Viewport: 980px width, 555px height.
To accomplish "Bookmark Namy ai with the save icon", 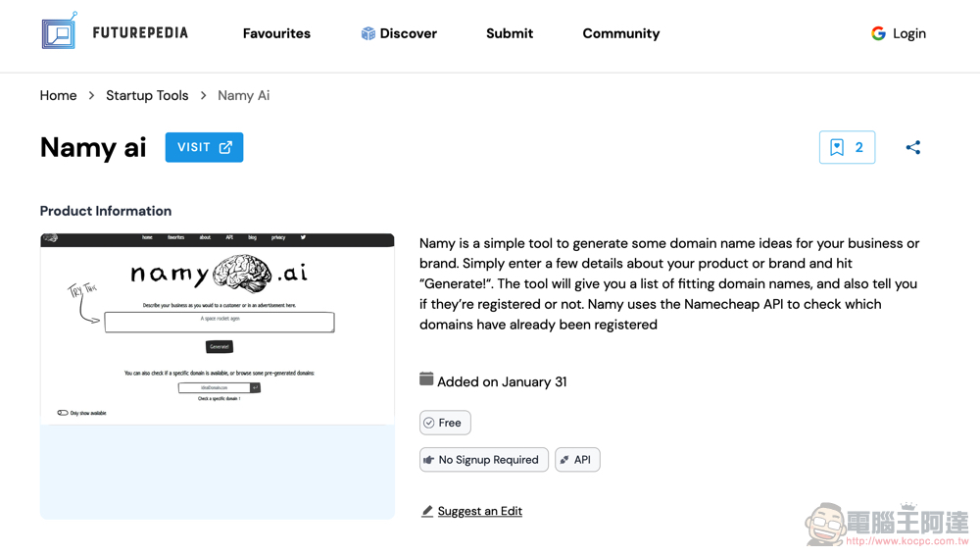I will click(x=837, y=147).
